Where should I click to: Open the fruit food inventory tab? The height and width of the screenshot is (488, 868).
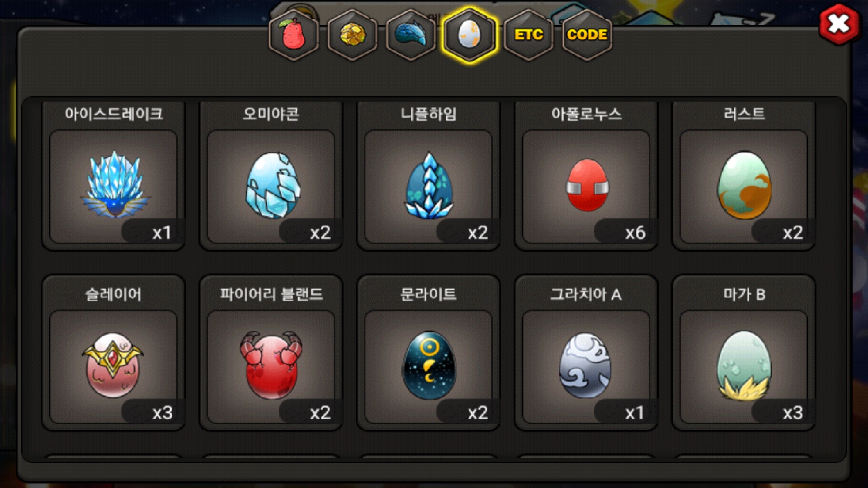tap(294, 35)
